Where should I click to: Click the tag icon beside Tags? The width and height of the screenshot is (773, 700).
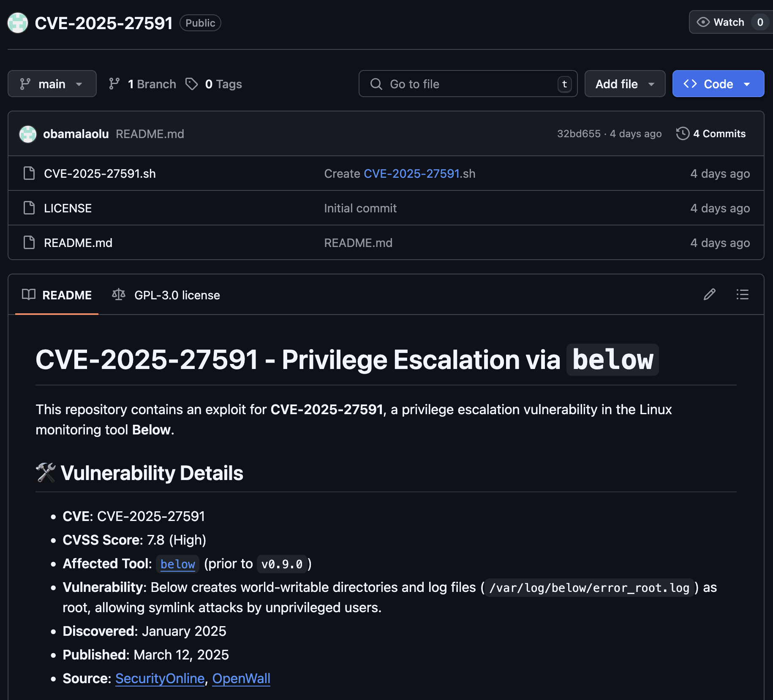[192, 84]
